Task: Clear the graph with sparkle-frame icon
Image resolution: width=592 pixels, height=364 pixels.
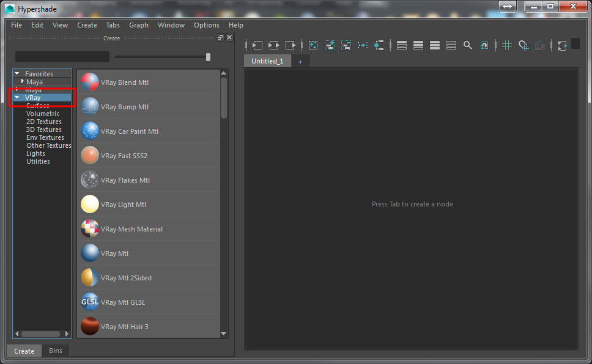Action: (313, 45)
